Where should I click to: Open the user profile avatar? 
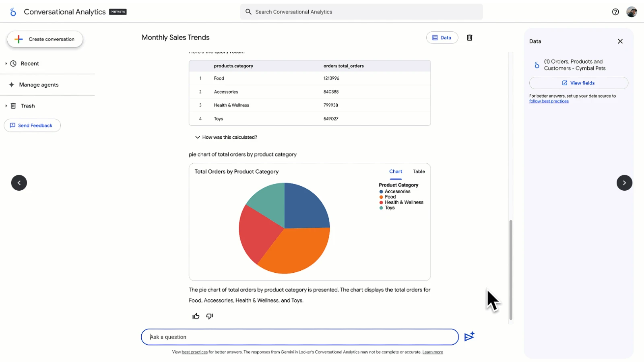pyautogui.click(x=632, y=12)
